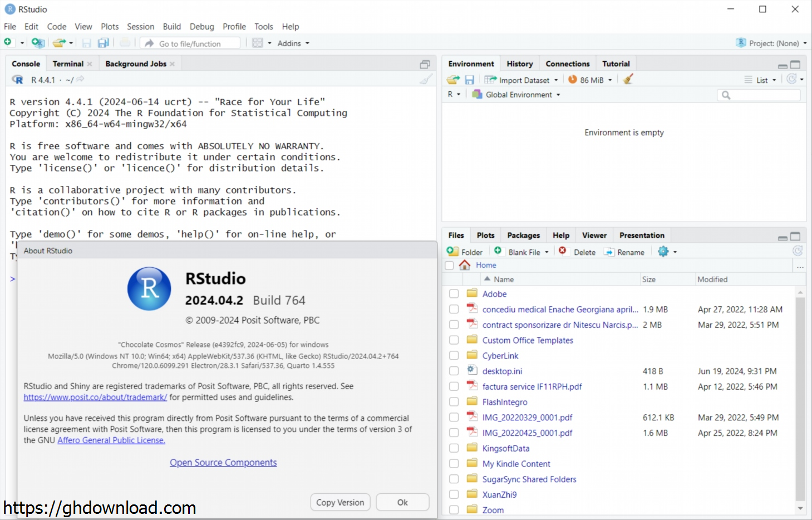Click the Save workspace icon in Environment
The image size is (812, 520).
[469, 80]
